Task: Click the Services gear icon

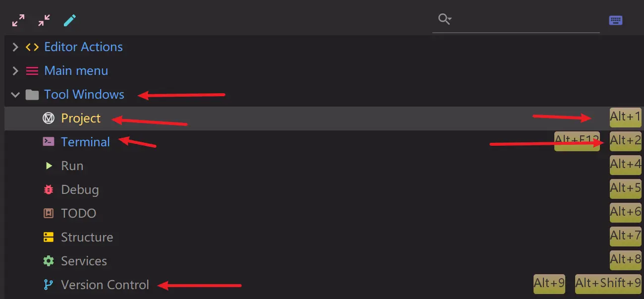Action: coord(48,261)
